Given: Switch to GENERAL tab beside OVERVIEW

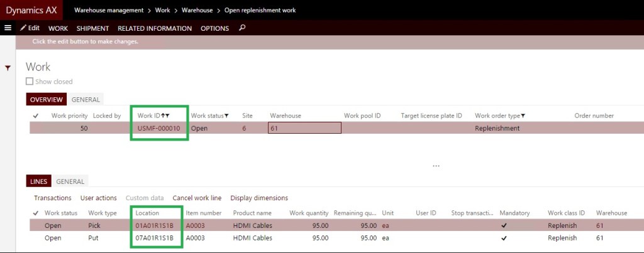Looking at the screenshot, I should (85, 99).
